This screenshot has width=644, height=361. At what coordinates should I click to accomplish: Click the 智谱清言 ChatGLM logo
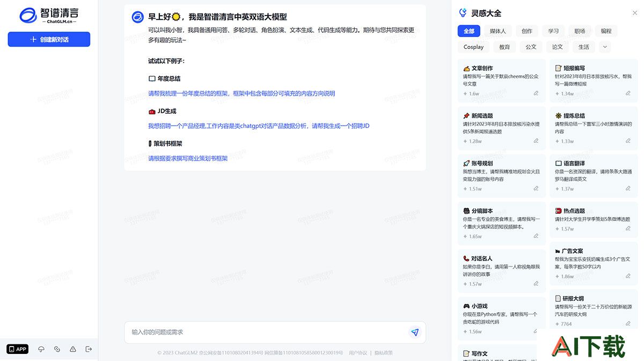point(49,16)
